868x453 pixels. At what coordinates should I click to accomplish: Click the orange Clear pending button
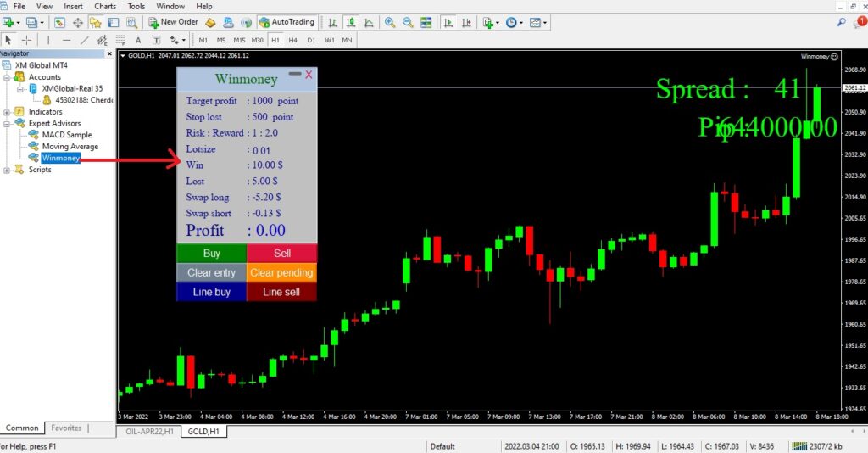coord(281,272)
